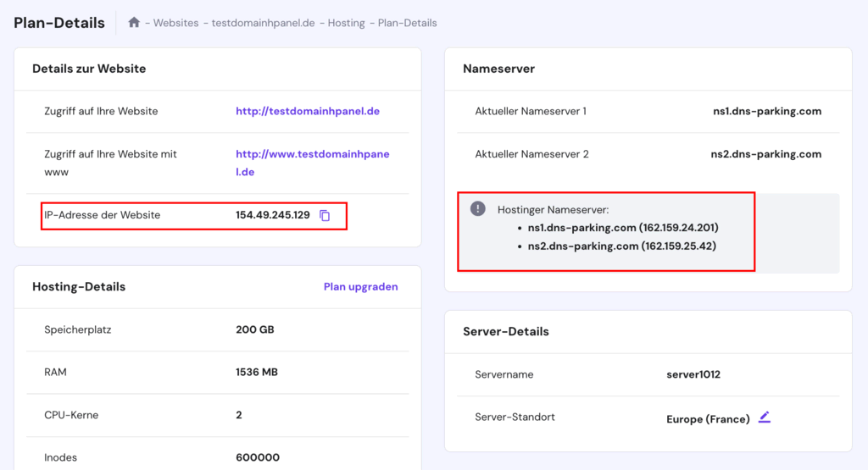Click the Plan-Details page heading
Image resolution: width=868 pixels, height=470 pixels.
[x=59, y=23]
